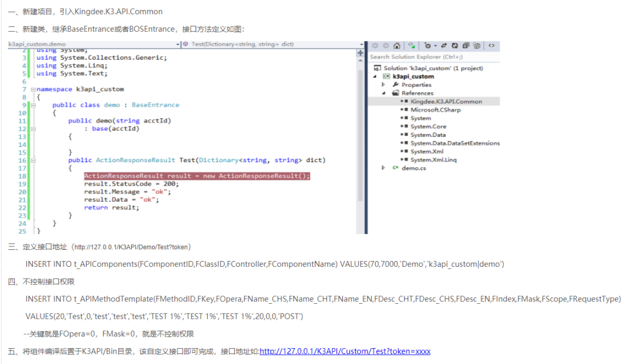Viewport: 632px width, 364px height.
Task: Click the View Code icon
Action: pos(492,46)
